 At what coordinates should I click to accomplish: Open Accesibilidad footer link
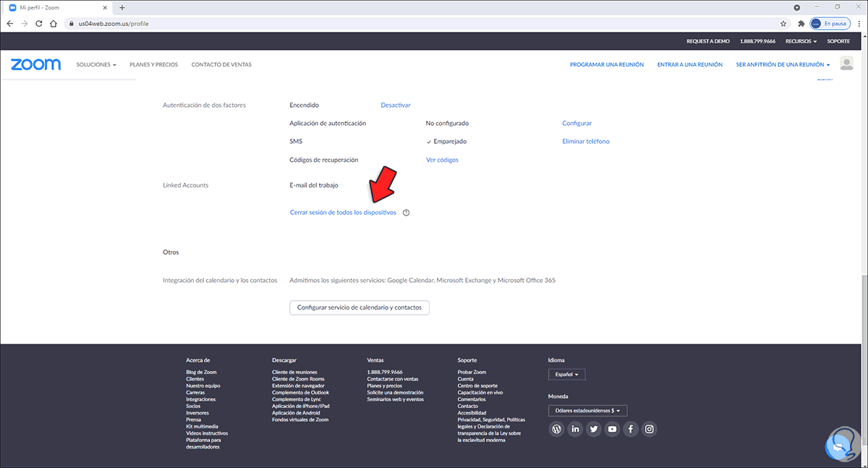472,413
